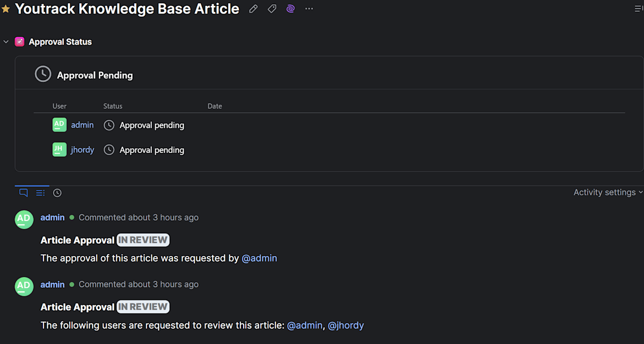Image resolution: width=644 pixels, height=344 pixels.
Task: Click the table of contents icon at top right
Action: coord(639,9)
